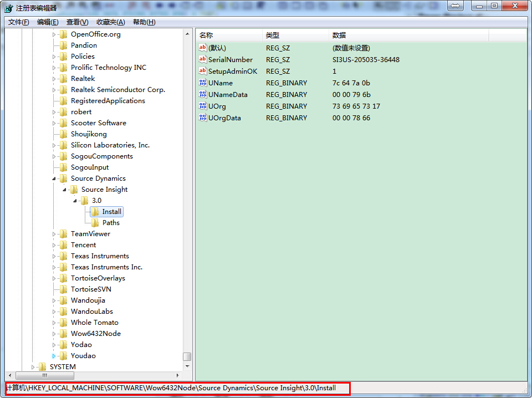Expand the Policies key
Viewport: 532px width, 398px height.
tap(54, 57)
